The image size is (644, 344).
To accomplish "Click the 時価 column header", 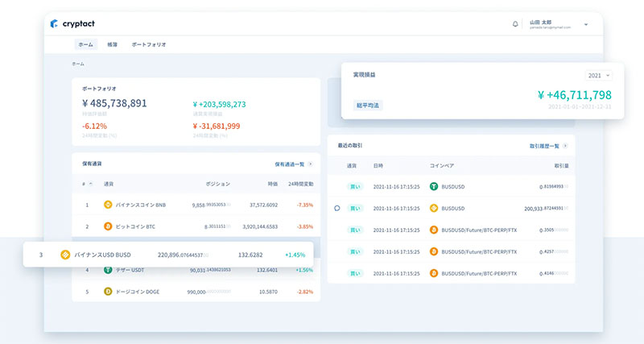I will 273,184.
